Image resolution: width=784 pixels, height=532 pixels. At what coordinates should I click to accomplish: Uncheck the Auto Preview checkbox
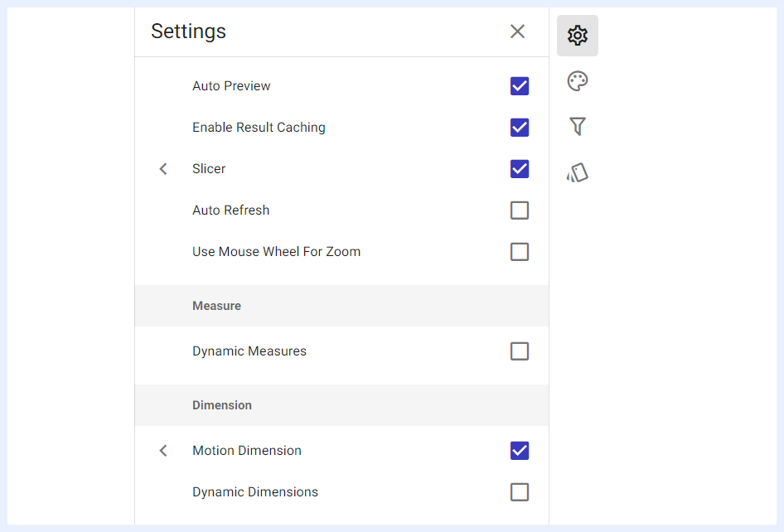pos(520,86)
